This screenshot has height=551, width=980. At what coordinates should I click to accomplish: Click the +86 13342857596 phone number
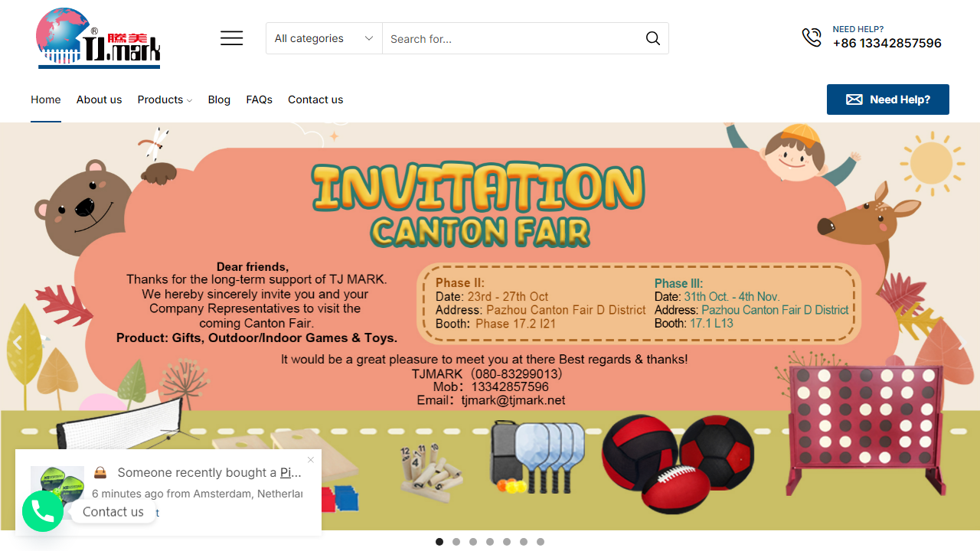click(x=887, y=43)
